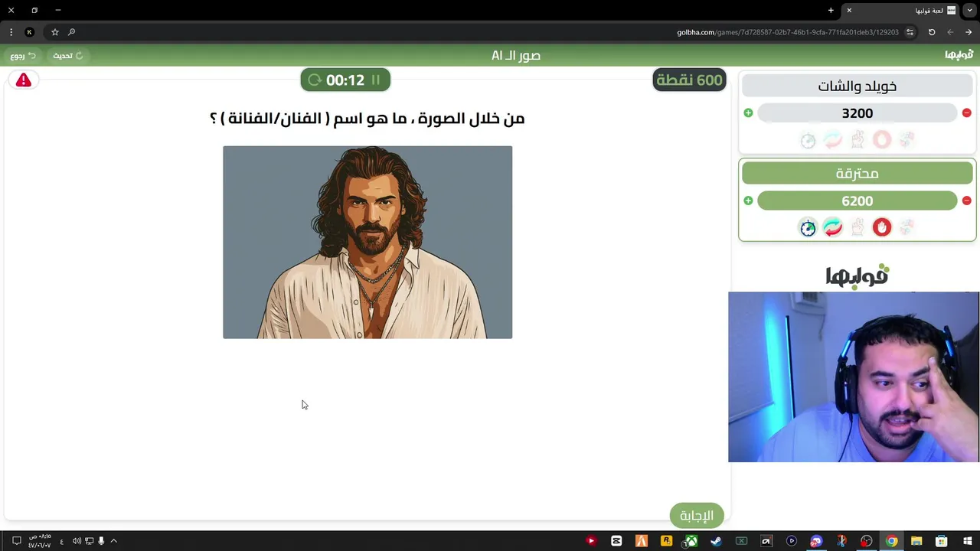Add points to محترقة team

(748, 201)
